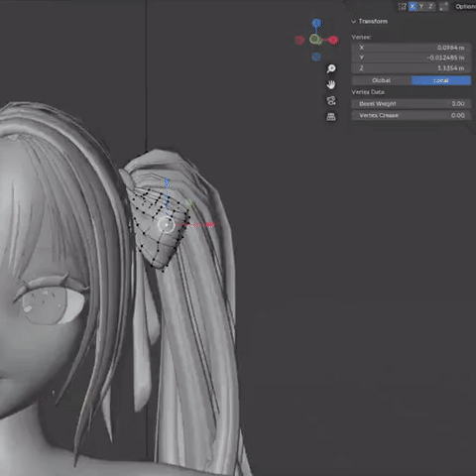Open the auto merge dropdown icon
Image resolution: width=476 pixels, height=476 pixels.
[444, 6]
